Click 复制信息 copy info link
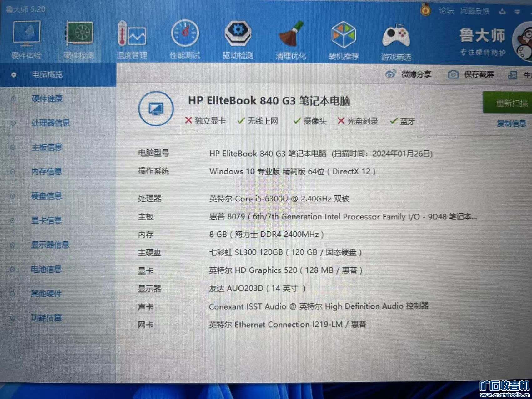This screenshot has height=399, width=532. pos(511,124)
